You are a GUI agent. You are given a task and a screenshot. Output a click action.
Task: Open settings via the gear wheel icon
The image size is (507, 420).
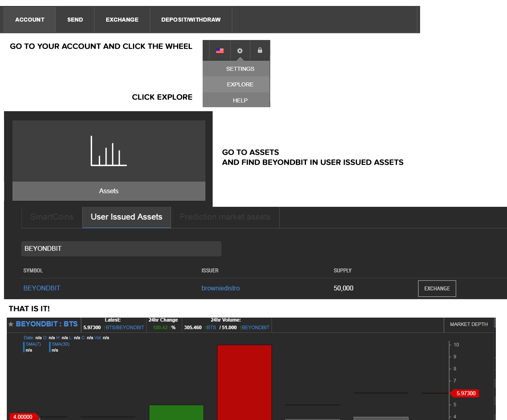[x=239, y=50]
